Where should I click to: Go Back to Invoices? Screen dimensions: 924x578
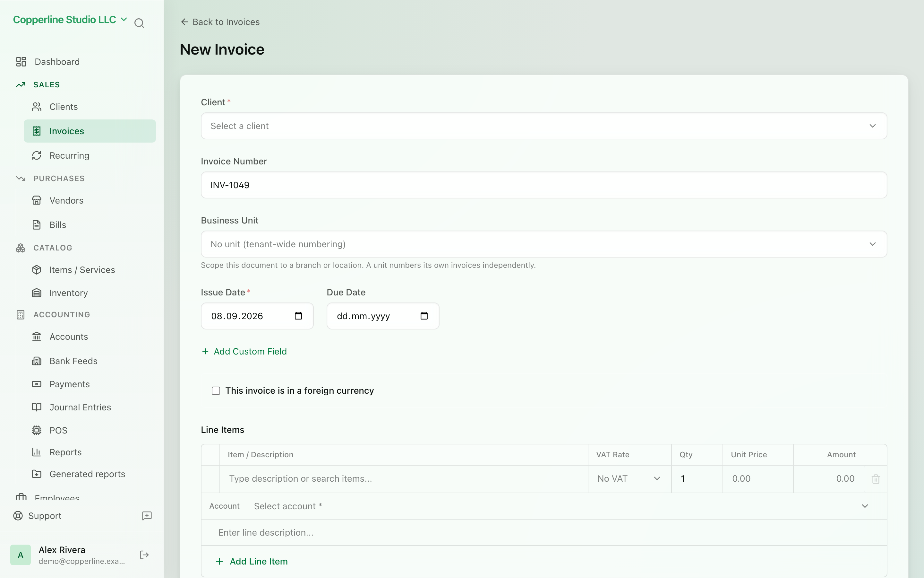(x=220, y=22)
